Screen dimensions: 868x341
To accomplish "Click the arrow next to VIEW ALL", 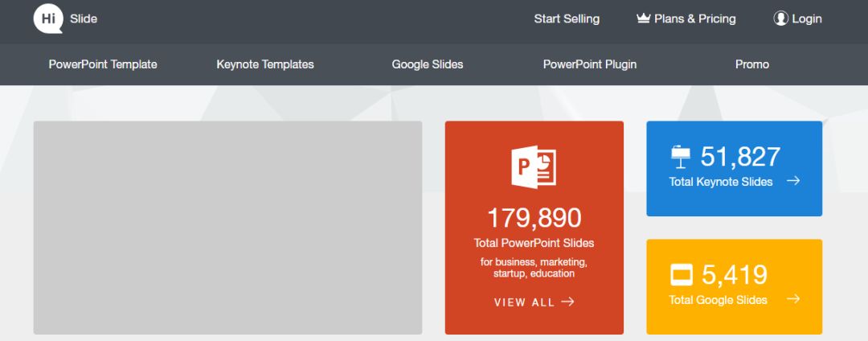I will pos(568,302).
